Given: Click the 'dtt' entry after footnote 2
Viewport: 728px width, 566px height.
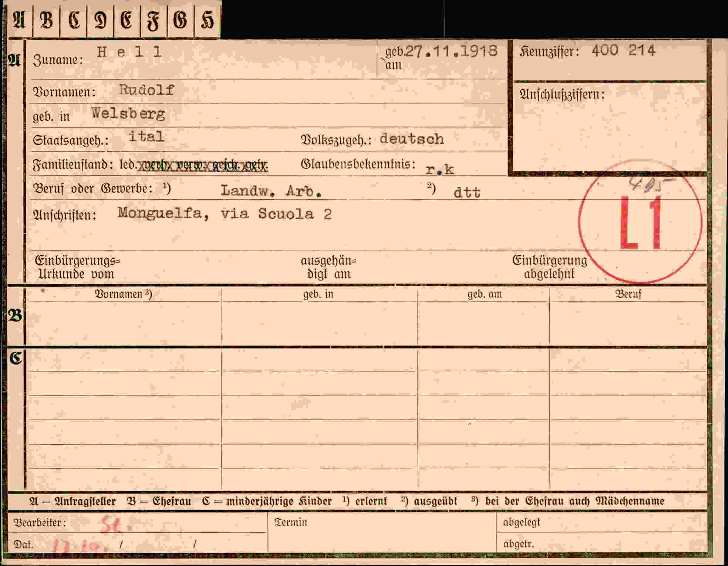Looking at the screenshot, I should click(467, 192).
